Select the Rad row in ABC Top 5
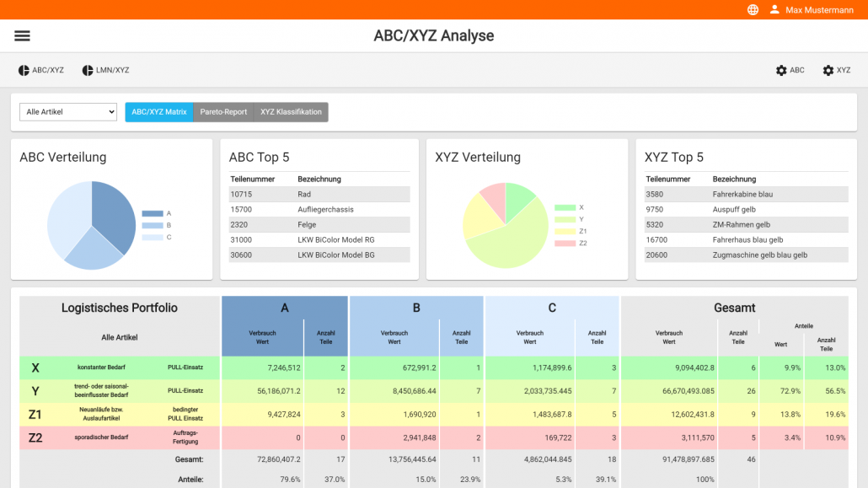 click(x=319, y=195)
